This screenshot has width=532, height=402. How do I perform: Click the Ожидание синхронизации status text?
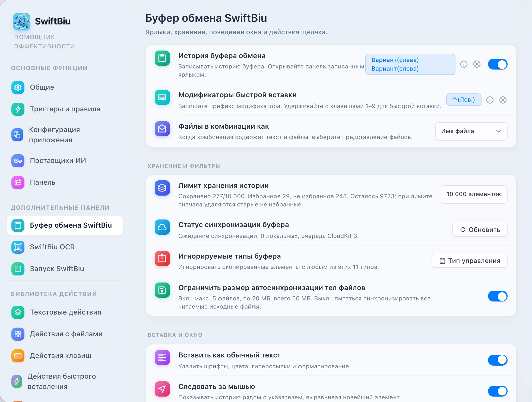(x=268, y=236)
